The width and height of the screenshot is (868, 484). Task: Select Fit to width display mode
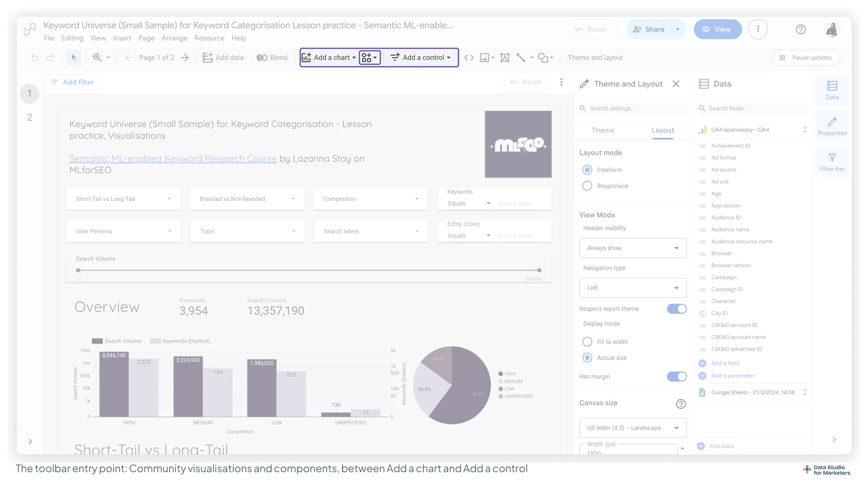point(587,342)
